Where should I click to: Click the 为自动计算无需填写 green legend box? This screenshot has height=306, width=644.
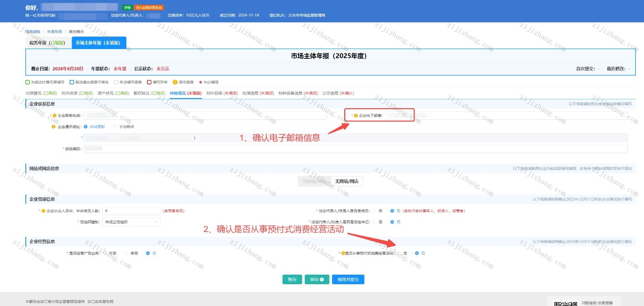point(28,82)
